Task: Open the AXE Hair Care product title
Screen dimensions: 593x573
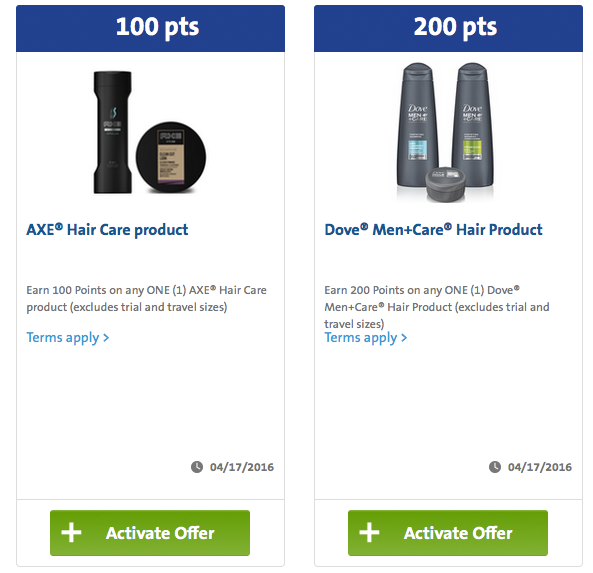Action: [107, 230]
